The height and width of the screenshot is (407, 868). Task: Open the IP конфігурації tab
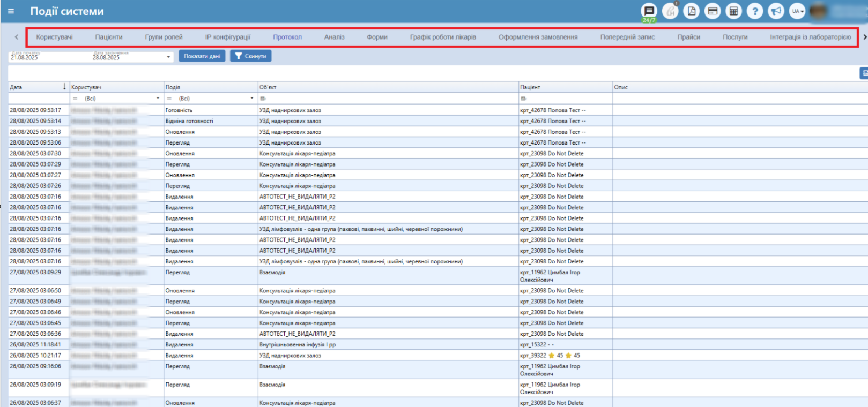[227, 37]
